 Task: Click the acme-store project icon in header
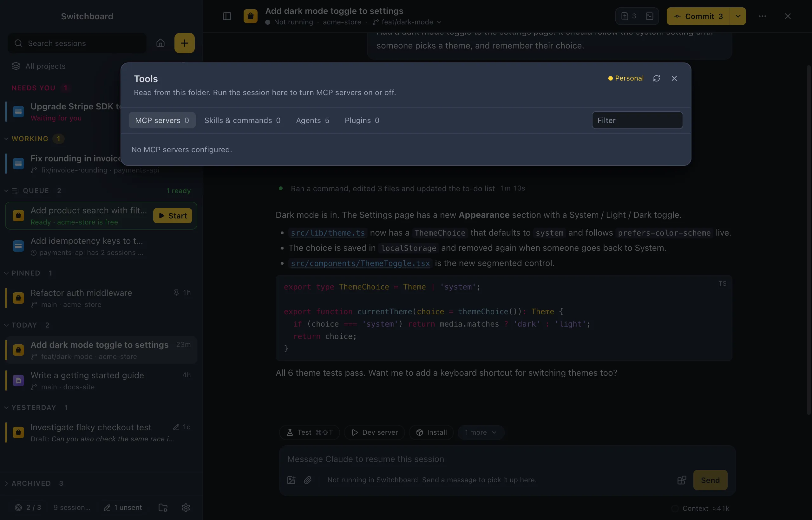click(251, 16)
